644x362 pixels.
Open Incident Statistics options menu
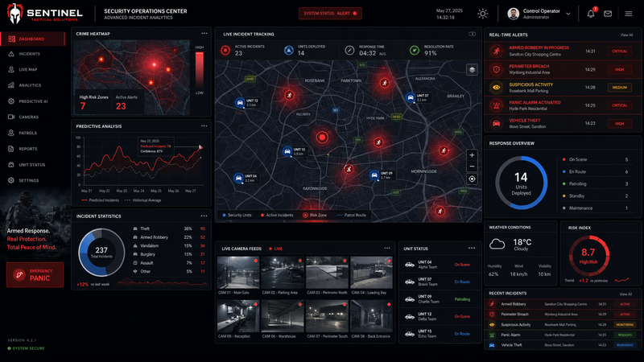[204, 216]
